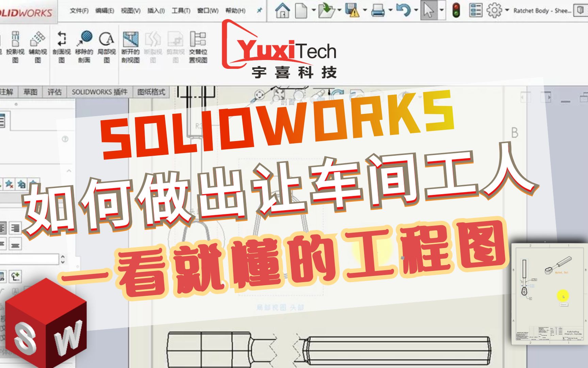Insert a 辅助视图 auxiliary view
Viewport: 588px width, 368px height.
[37, 47]
